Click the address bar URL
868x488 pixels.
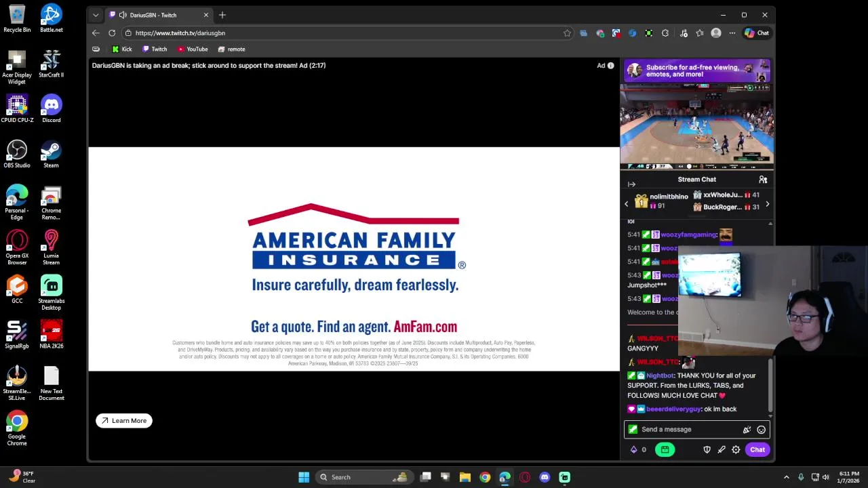tap(180, 33)
